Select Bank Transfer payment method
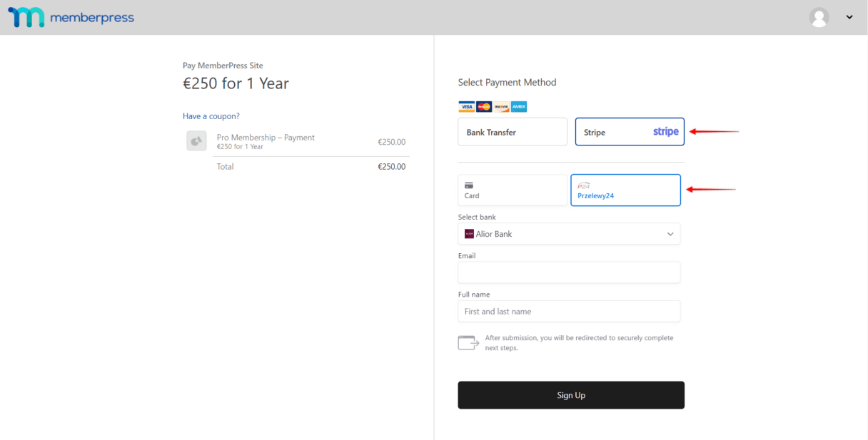This screenshot has width=868, height=440. tap(513, 132)
